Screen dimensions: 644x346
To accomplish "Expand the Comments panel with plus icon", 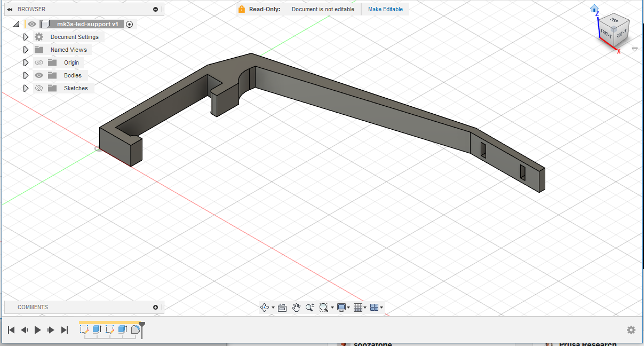I will [x=155, y=307].
